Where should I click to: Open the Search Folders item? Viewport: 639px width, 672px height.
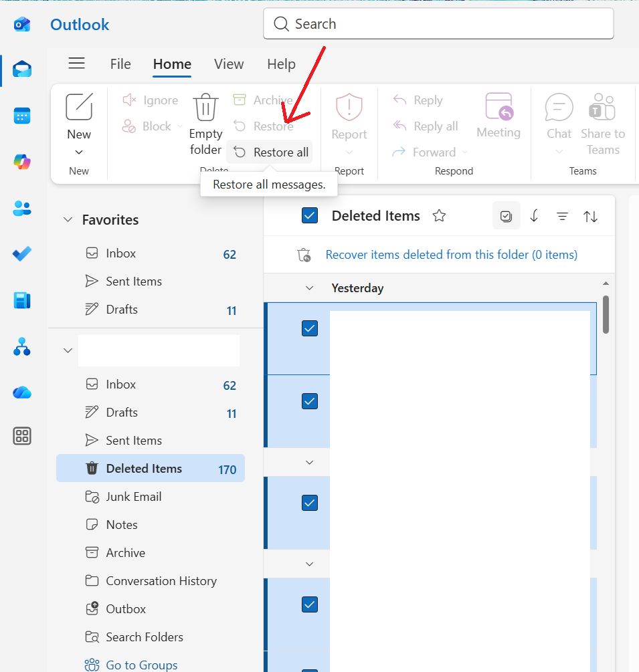tap(151, 637)
